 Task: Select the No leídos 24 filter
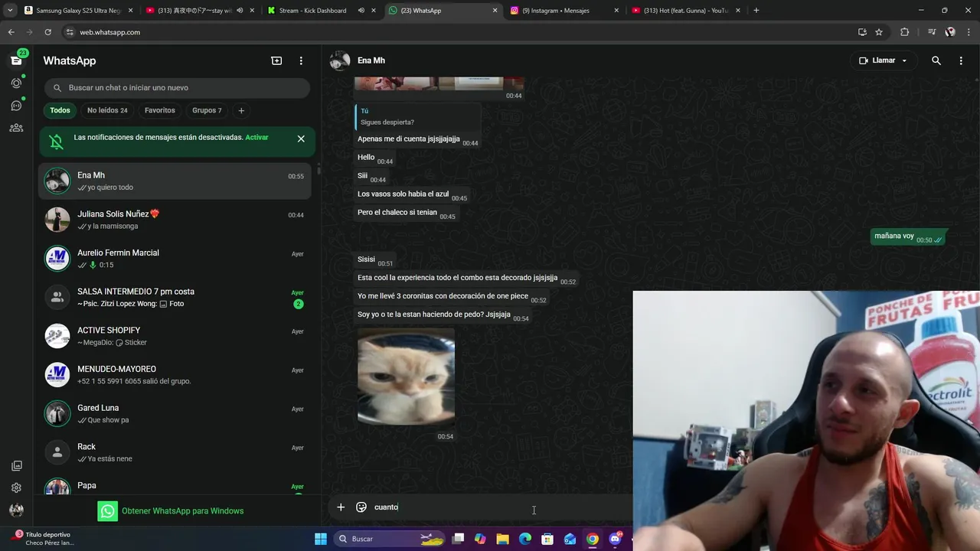click(x=107, y=110)
